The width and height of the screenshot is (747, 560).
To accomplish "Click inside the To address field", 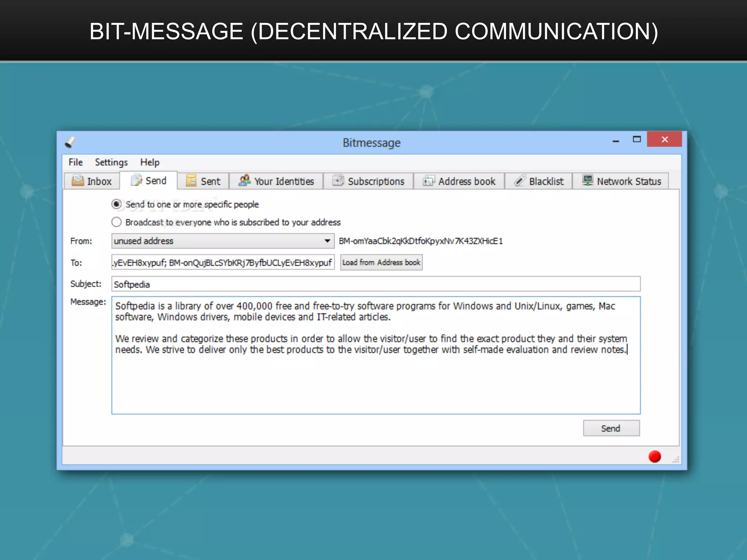I will (x=223, y=262).
